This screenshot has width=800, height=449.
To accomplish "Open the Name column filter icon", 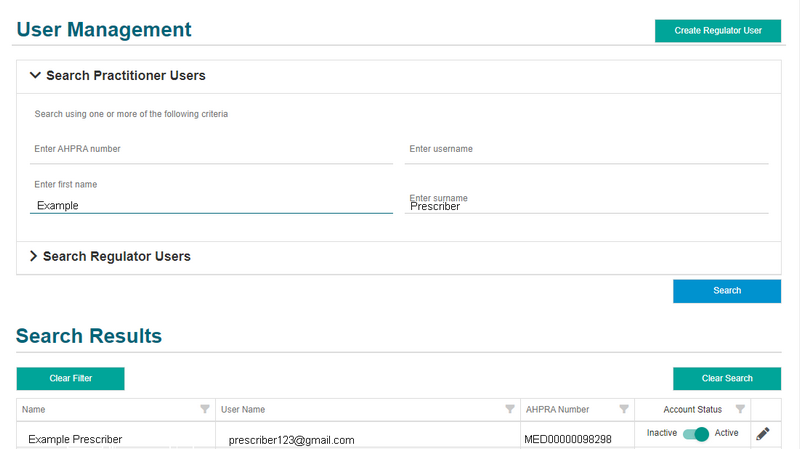I will tap(205, 409).
